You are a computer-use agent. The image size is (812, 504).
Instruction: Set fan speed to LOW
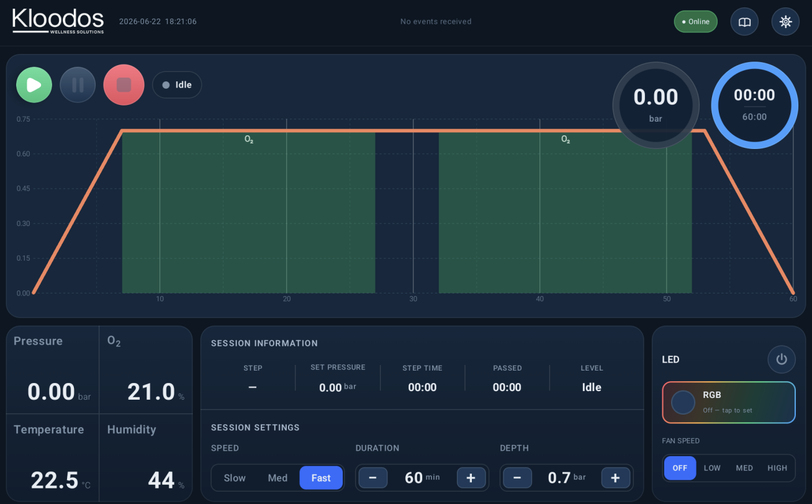pyautogui.click(x=712, y=468)
